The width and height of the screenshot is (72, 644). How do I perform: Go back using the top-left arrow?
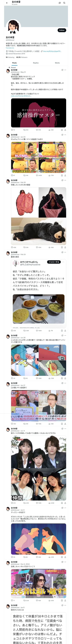tap(7, 3)
